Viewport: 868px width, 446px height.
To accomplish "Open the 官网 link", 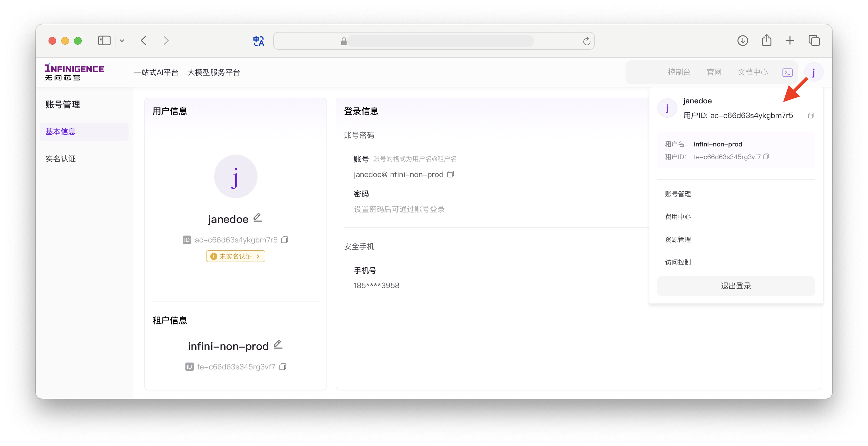I will click(714, 72).
